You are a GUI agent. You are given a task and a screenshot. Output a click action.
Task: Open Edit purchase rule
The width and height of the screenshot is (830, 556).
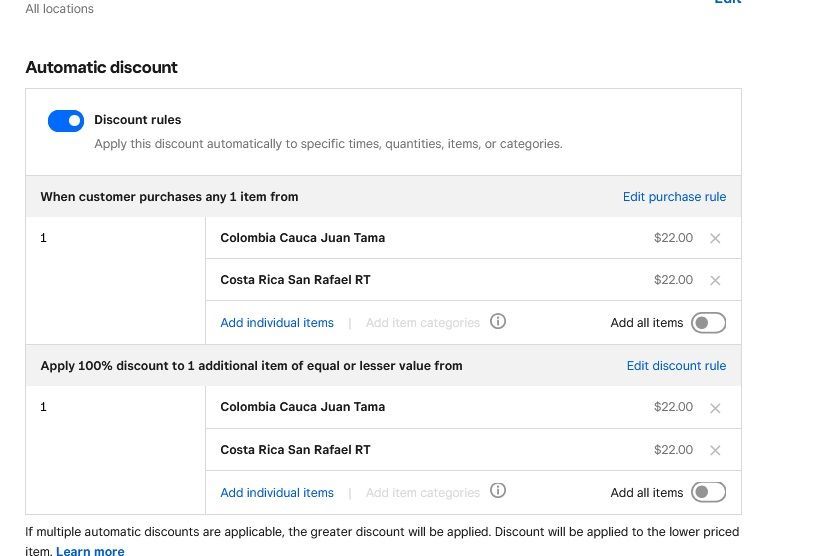[x=674, y=197]
